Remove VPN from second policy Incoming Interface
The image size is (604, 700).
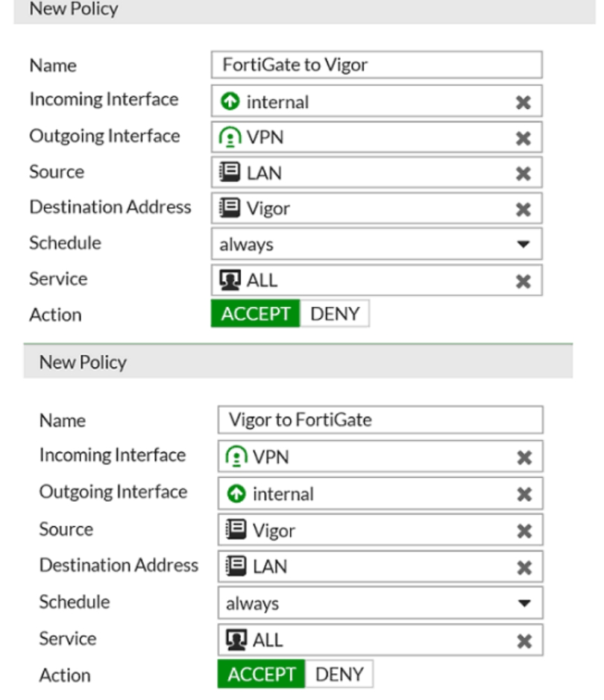(x=524, y=458)
